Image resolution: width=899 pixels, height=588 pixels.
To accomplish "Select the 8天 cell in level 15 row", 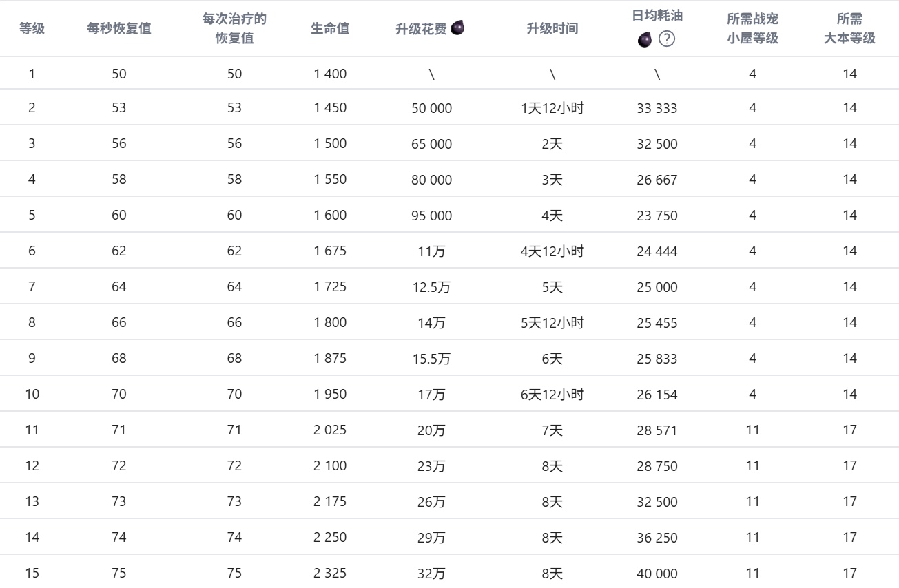I will pyautogui.click(x=552, y=574).
